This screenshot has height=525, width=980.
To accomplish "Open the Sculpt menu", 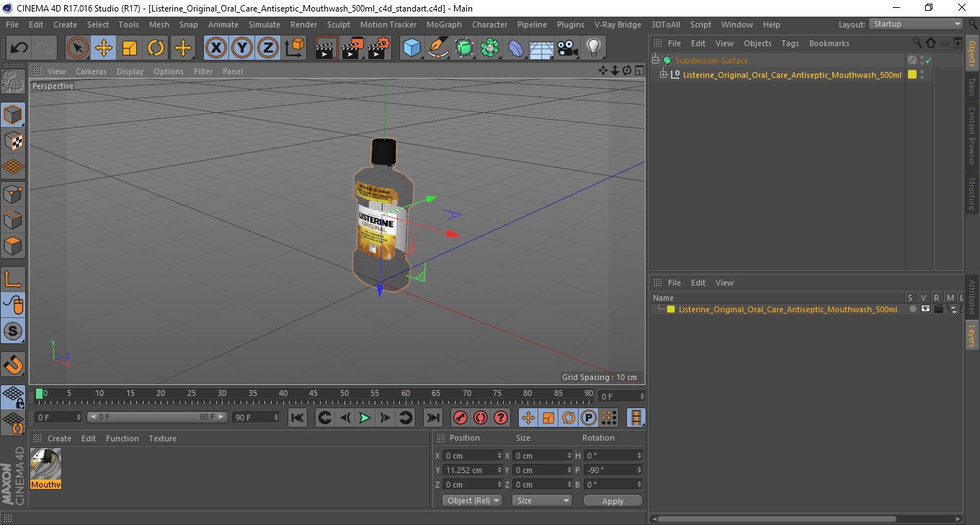I will click(x=339, y=25).
